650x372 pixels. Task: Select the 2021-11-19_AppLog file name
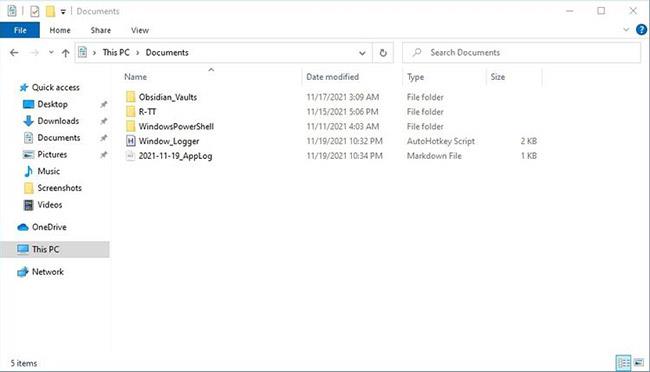(x=175, y=156)
